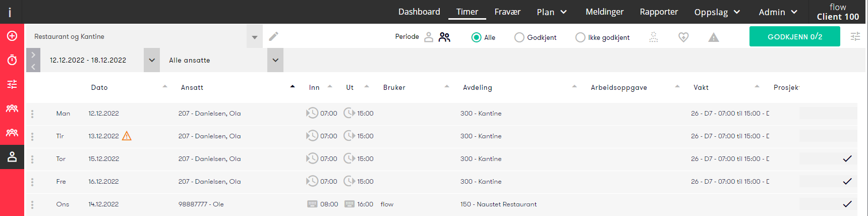868x216 pixels.
Task: Click the plus circle icon in the red sidebar
Action: point(12,36)
